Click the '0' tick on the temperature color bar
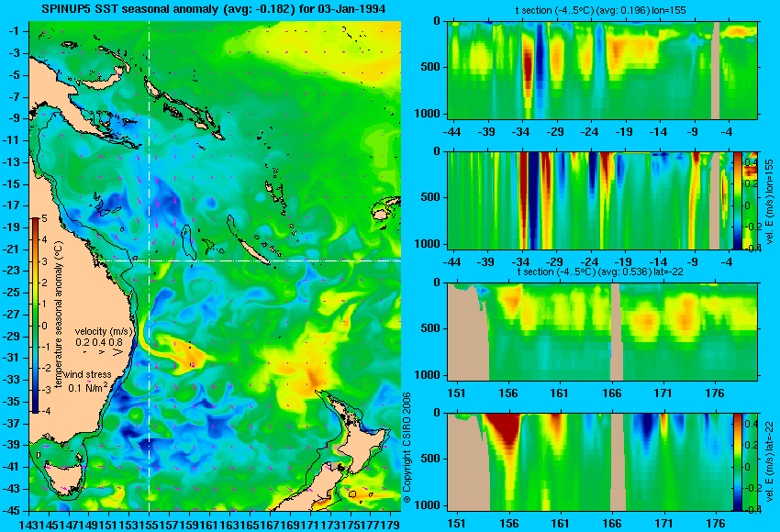780x532 pixels. click(x=44, y=327)
